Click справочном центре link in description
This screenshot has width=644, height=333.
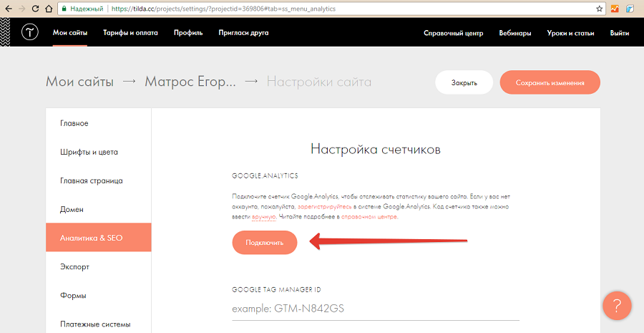369,217
